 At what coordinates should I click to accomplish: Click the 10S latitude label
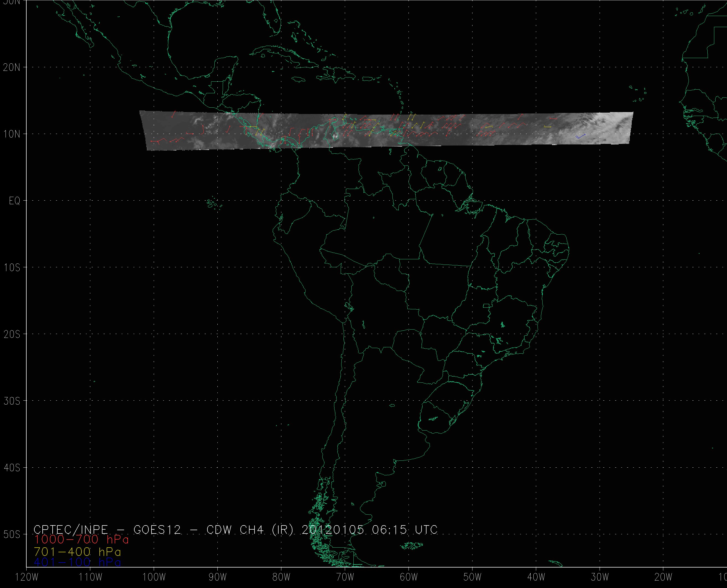click(x=12, y=268)
